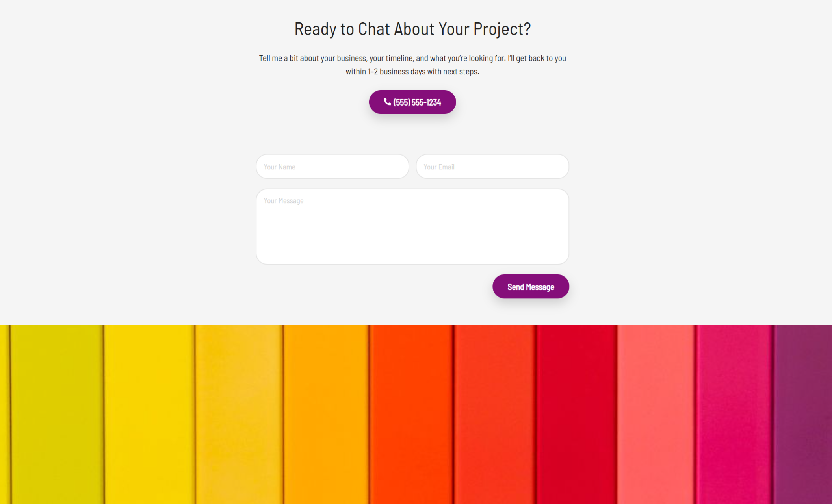The height and width of the screenshot is (504, 832).
Task: Click the Your Name input field
Action: (x=332, y=167)
